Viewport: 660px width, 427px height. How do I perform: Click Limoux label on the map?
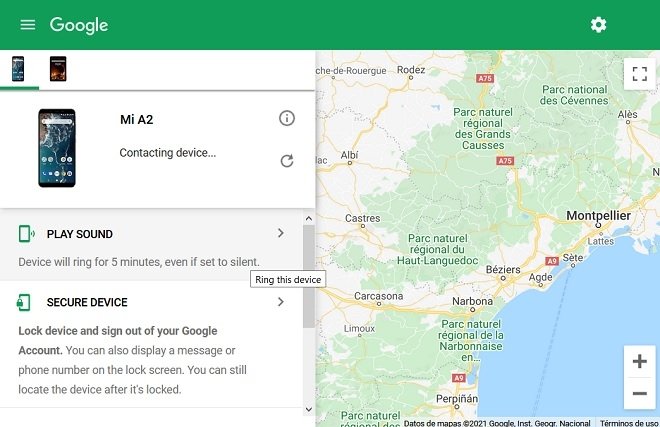pos(359,328)
